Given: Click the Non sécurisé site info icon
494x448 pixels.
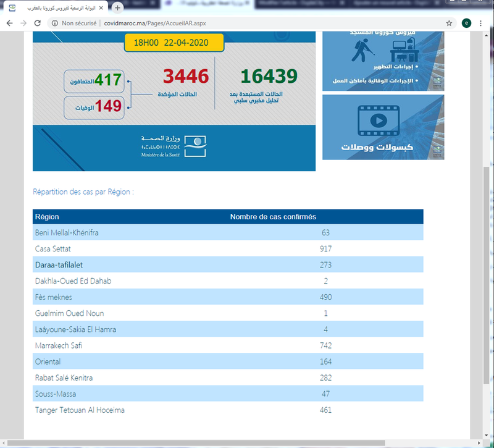Looking at the screenshot, I should (56, 23).
